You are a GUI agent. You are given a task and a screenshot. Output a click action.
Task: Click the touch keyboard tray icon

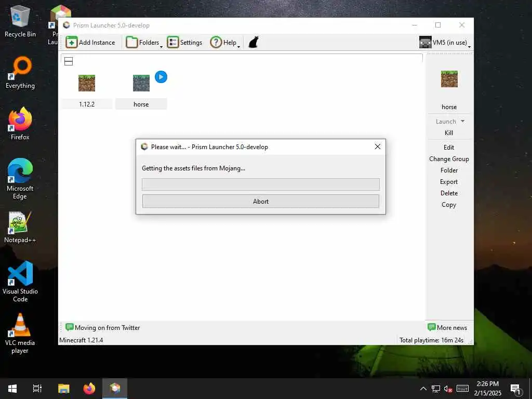point(462,389)
